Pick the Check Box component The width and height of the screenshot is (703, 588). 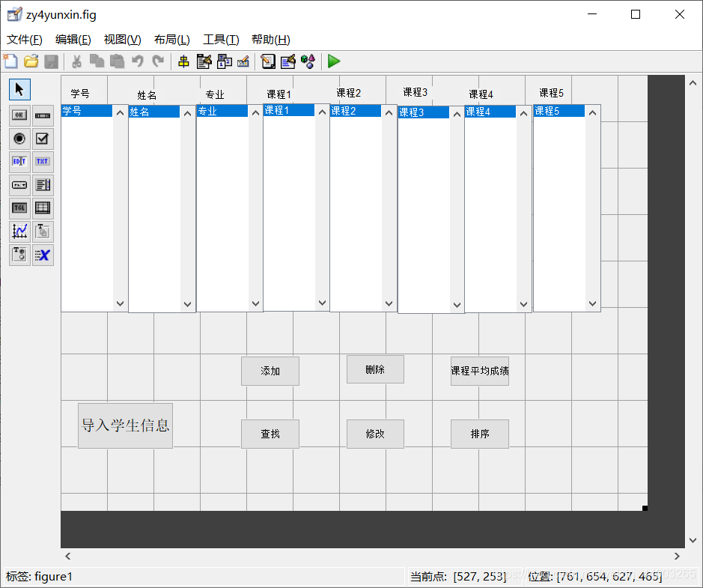(x=43, y=139)
